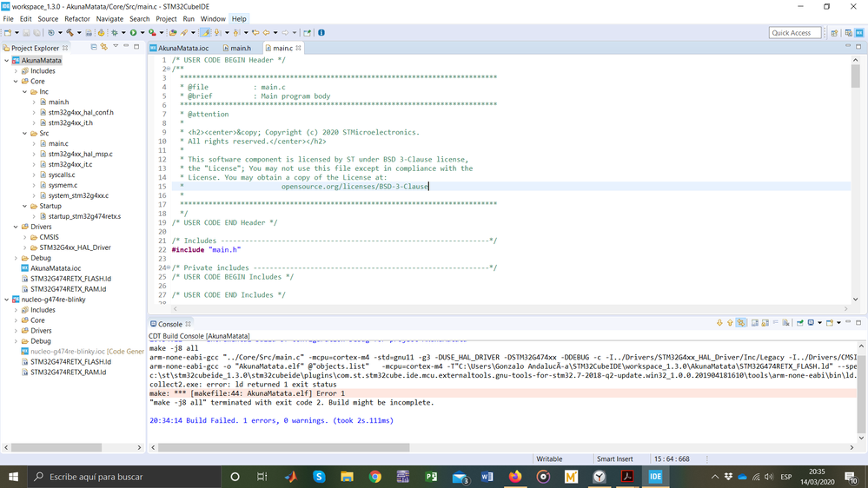
Task: Collapse the Src folder in tree
Action: tap(25, 134)
